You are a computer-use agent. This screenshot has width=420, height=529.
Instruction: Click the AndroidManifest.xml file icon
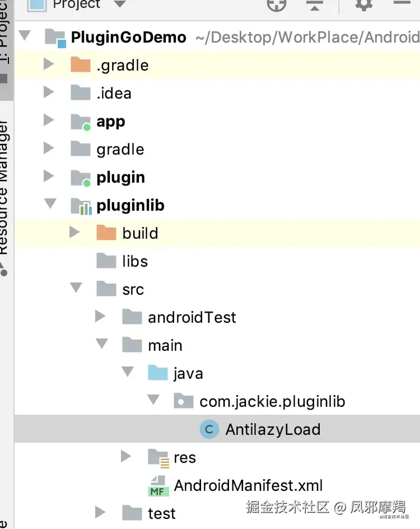[158, 486]
